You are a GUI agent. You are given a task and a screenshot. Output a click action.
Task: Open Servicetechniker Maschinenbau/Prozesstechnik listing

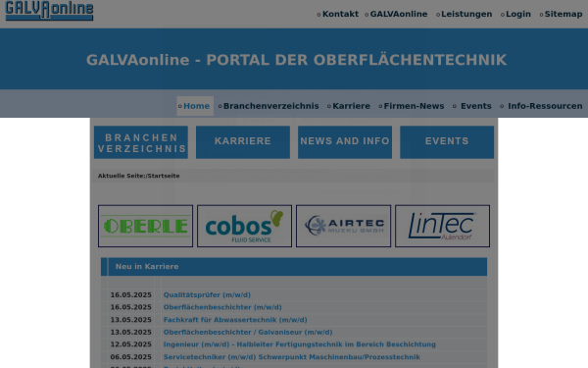[x=292, y=357]
